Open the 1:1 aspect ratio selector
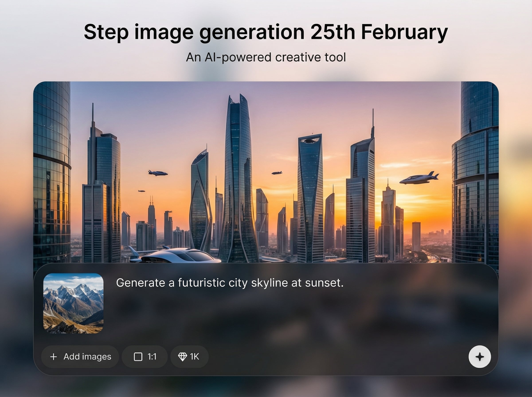This screenshot has width=532, height=397. tap(145, 357)
